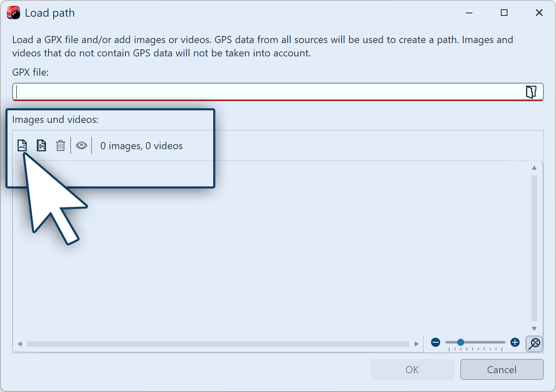The height and width of the screenshot is (392, 556).
Task: Click the right scroll arrow
Action: 416,344
